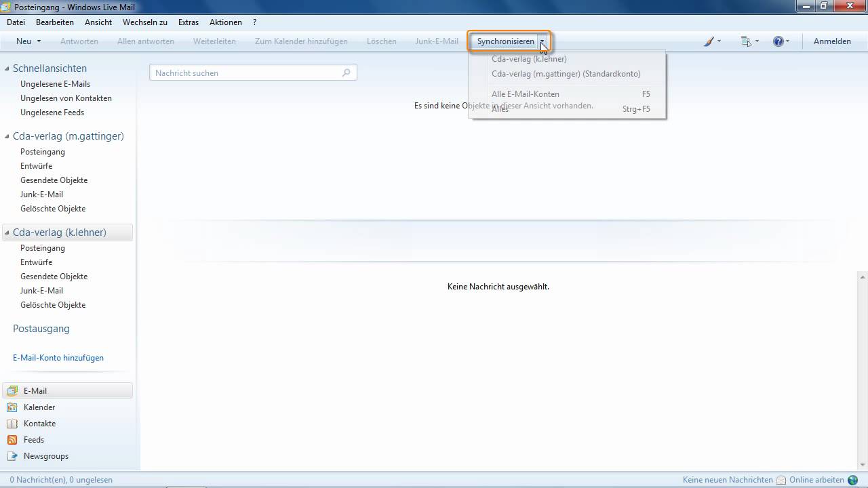Screen dimensions: 868x488
Task: Open the Feeds RSS icon
Action: (x=12, y=440)
